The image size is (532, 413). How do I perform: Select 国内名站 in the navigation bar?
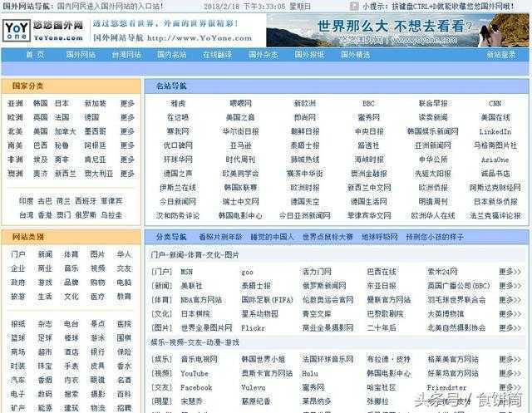(172, 55)
